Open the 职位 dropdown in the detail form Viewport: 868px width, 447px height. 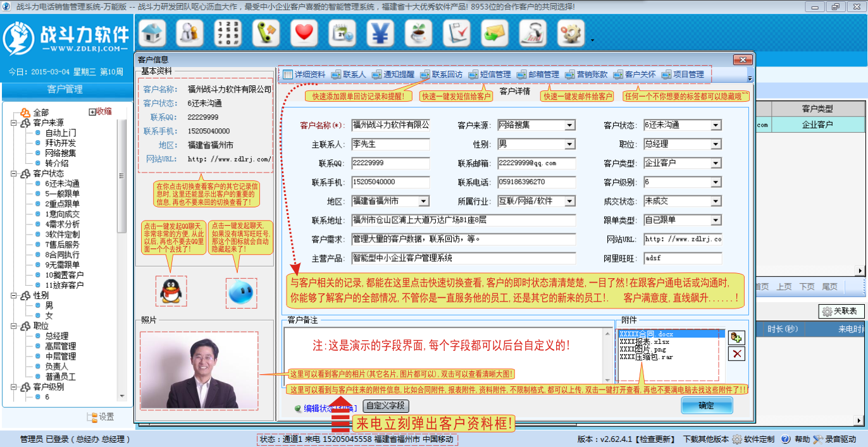click(x=716, y=144)
